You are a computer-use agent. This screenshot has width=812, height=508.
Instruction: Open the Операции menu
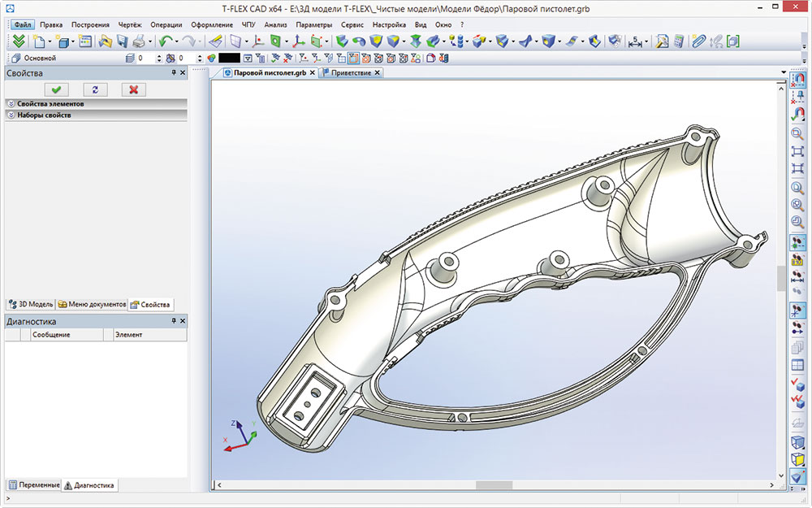166,25
